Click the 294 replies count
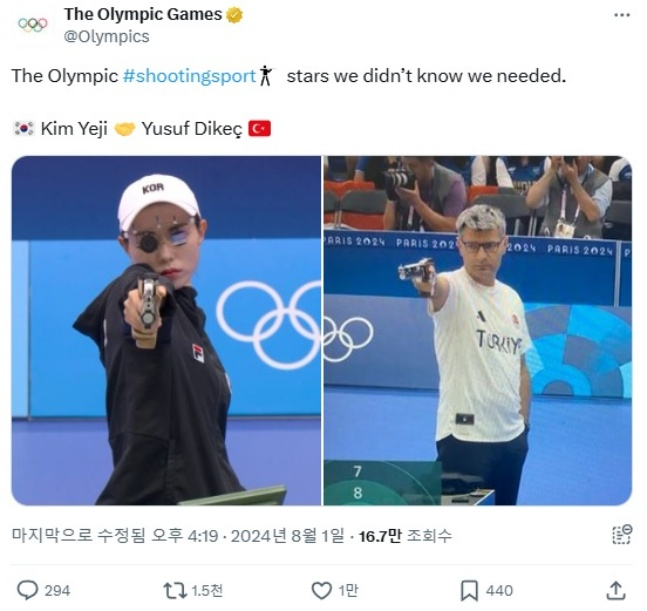Image resolution: width=647 pixels, height=611 pixels. (x=57, y=591)
